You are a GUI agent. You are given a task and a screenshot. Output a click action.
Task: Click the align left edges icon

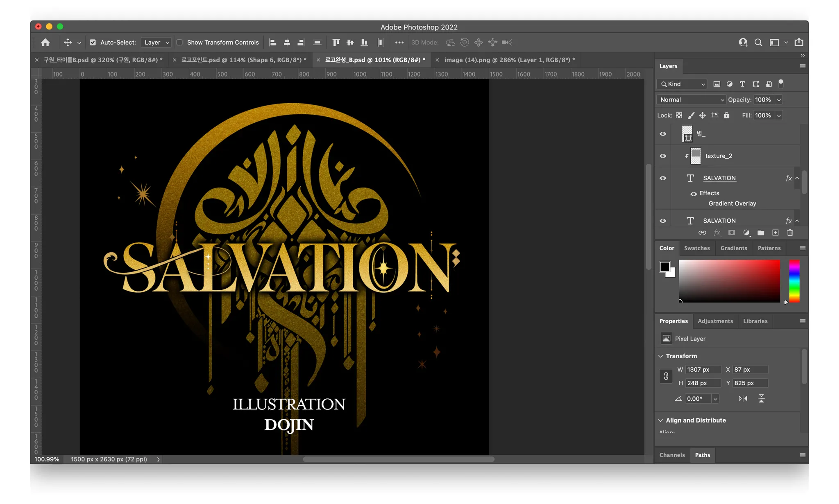pos(273,43)
